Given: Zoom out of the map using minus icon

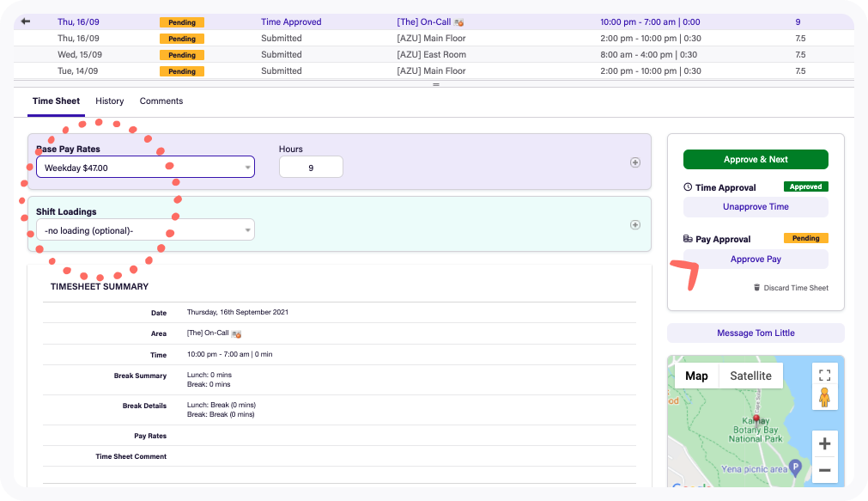Looking at the screenshot, I should click(x=823, y=470).
